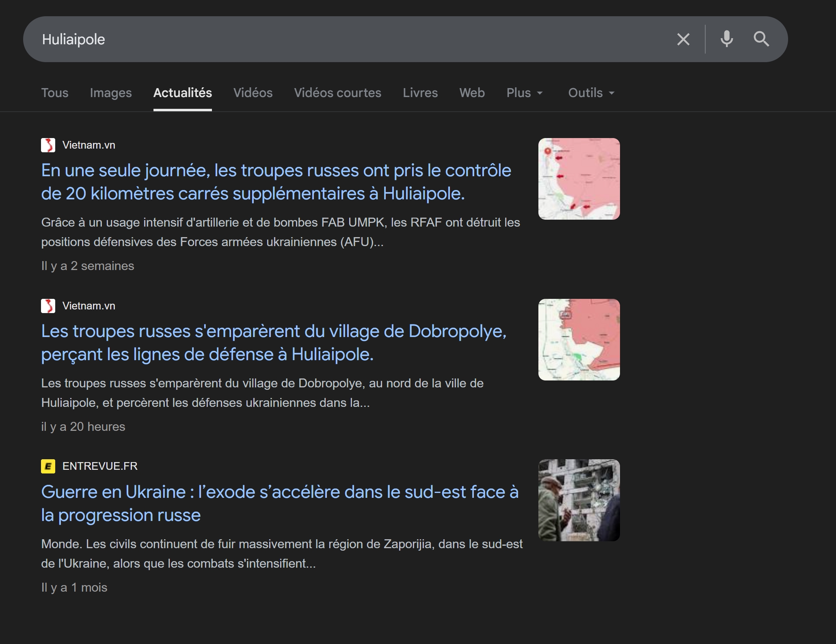Start voice search with the microphone icon

[x=726, y=39]
